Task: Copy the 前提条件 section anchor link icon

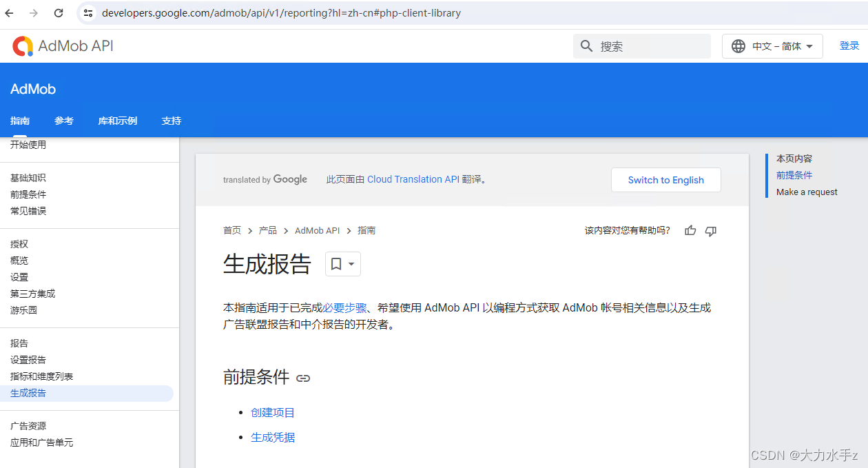Action: (x=303, y=378)
